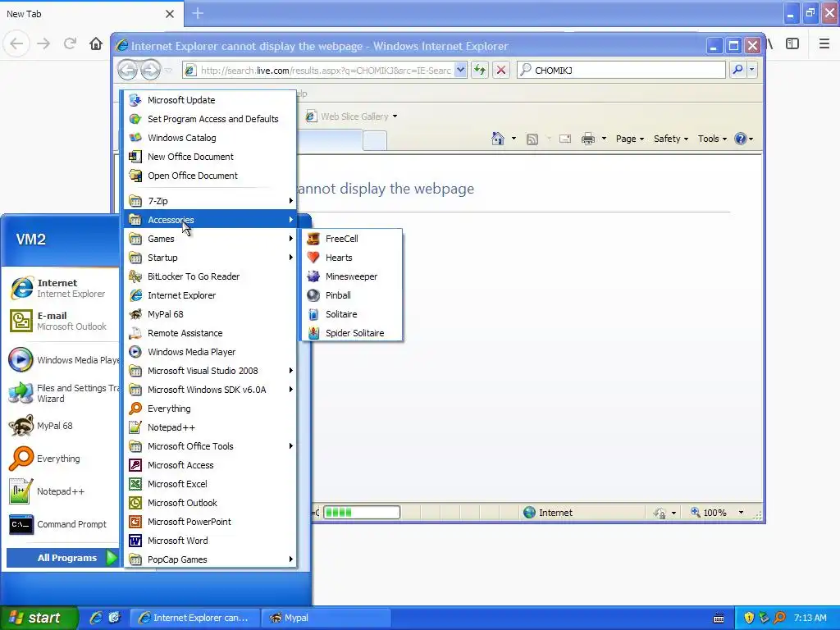Expand the Startup folder submenu

point(210,257)
